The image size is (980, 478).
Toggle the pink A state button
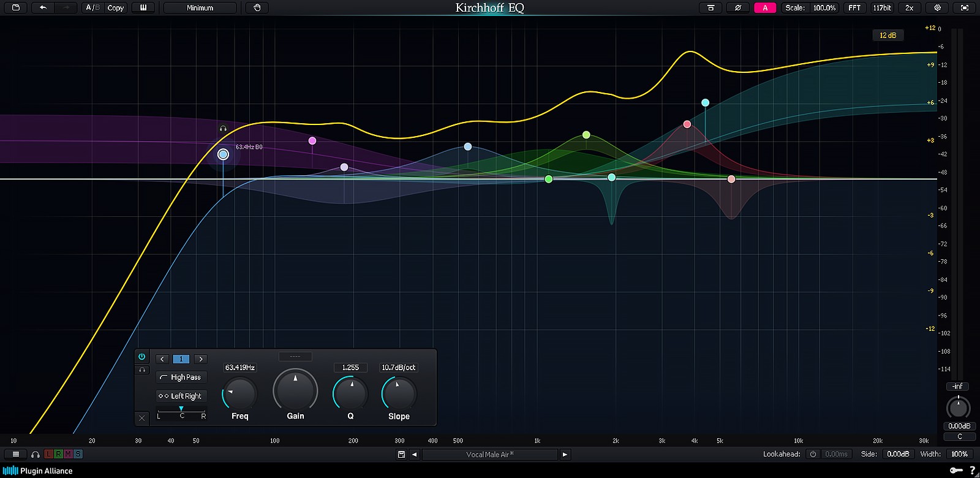[x=765, y=8]
